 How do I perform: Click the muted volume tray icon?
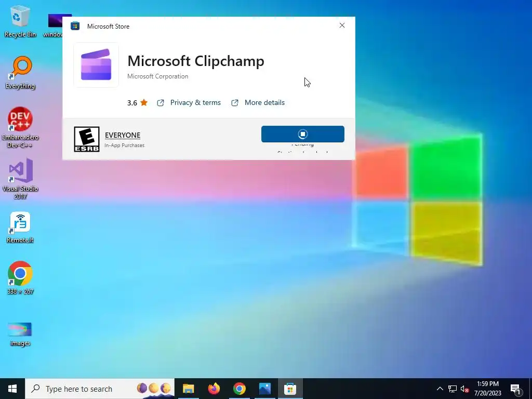(x=464, y=389)
